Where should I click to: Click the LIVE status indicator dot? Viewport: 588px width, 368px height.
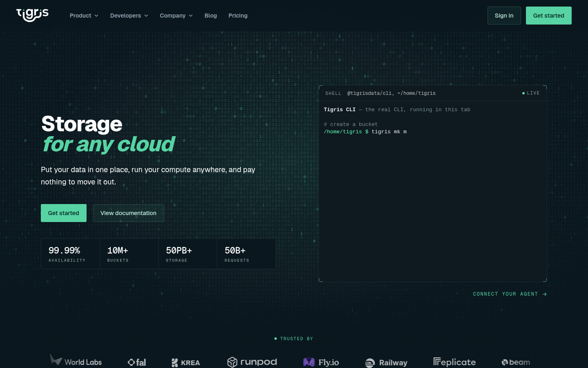523,93
